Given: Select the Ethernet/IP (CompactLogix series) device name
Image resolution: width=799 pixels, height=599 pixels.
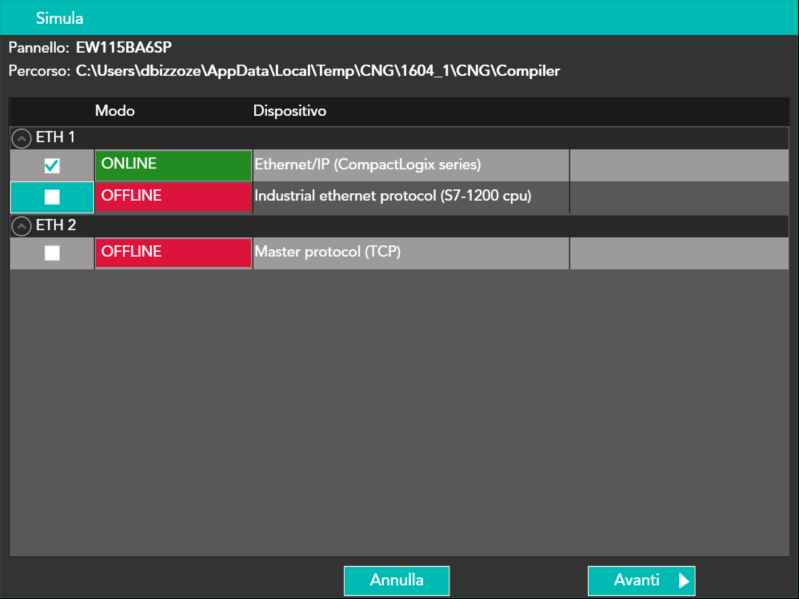Looking at the screenshot, I should pyautogui.click(x=368, y=164).
